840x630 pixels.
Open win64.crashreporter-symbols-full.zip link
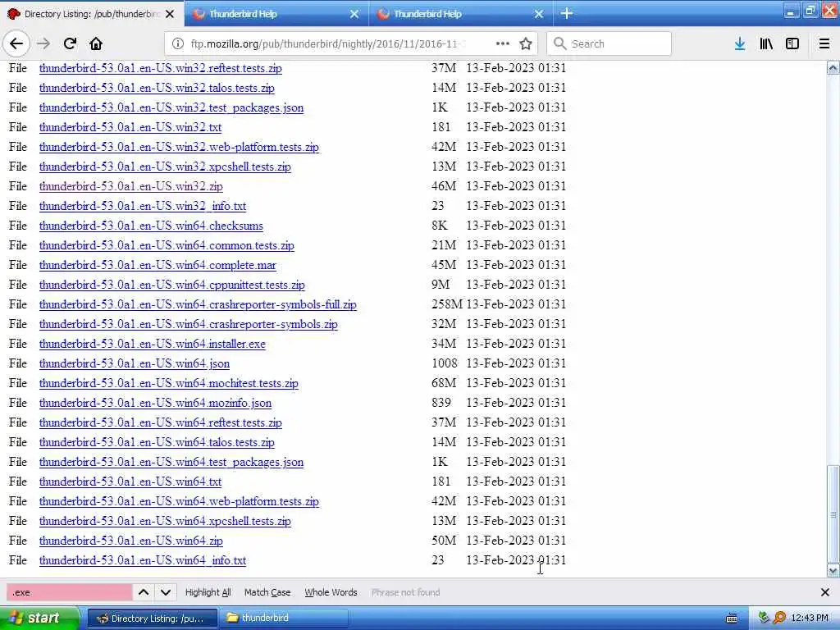pyautogui.click(x=198, y=305)
